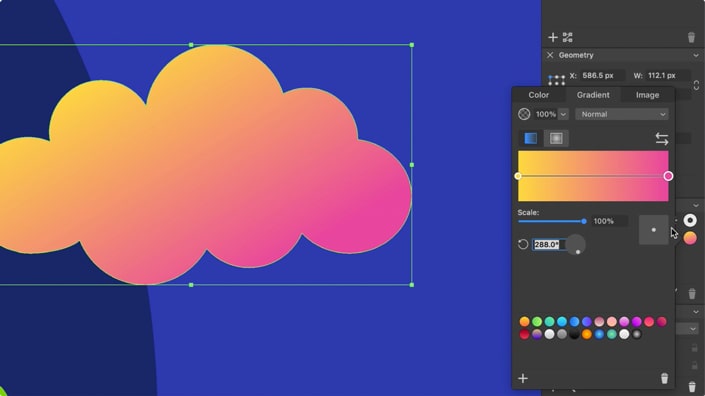Click the fill opacity 100% value field
Viewport: 705px width, 396px height.
coord(545,114)
